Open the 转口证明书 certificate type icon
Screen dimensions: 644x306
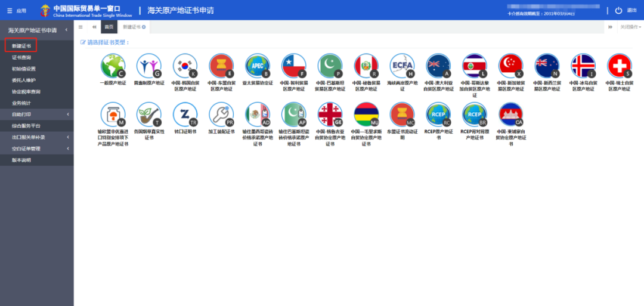click(185, 114)
